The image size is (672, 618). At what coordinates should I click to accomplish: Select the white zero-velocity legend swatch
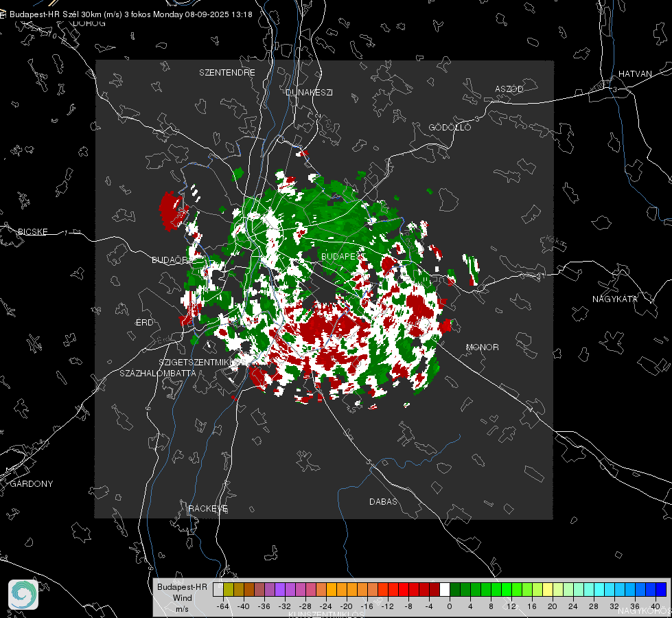[445, 589]
